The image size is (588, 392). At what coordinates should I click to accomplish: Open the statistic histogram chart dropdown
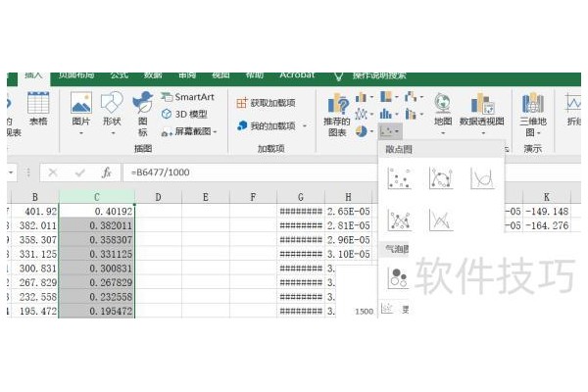point(388,114)
